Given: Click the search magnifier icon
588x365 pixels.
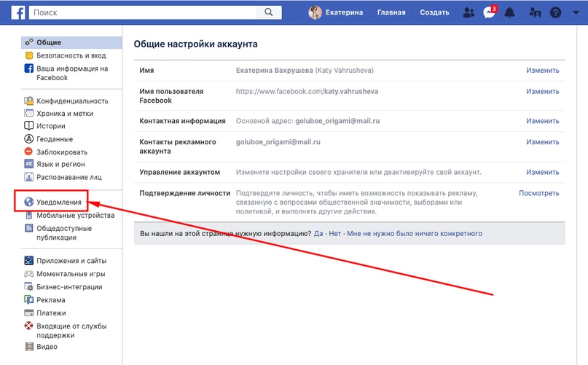Looking at the screenshot, I should coord(269,12).
